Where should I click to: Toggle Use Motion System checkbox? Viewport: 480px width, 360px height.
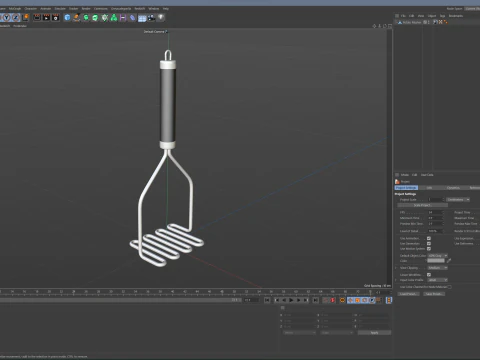429,249
